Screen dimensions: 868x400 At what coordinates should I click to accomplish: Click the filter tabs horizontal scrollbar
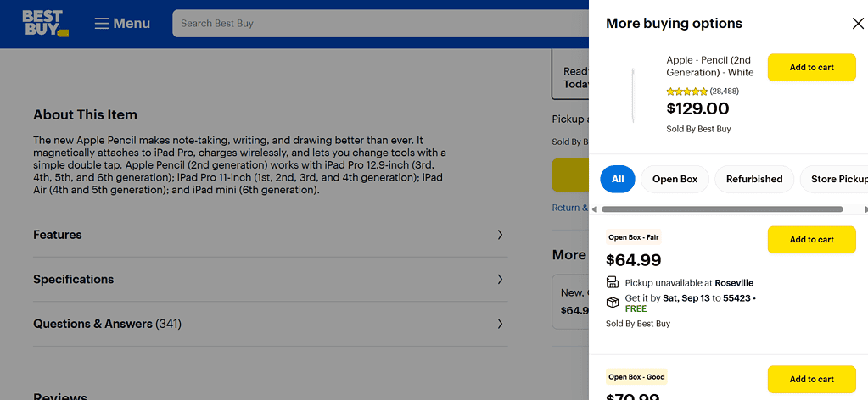coord(722,209)
